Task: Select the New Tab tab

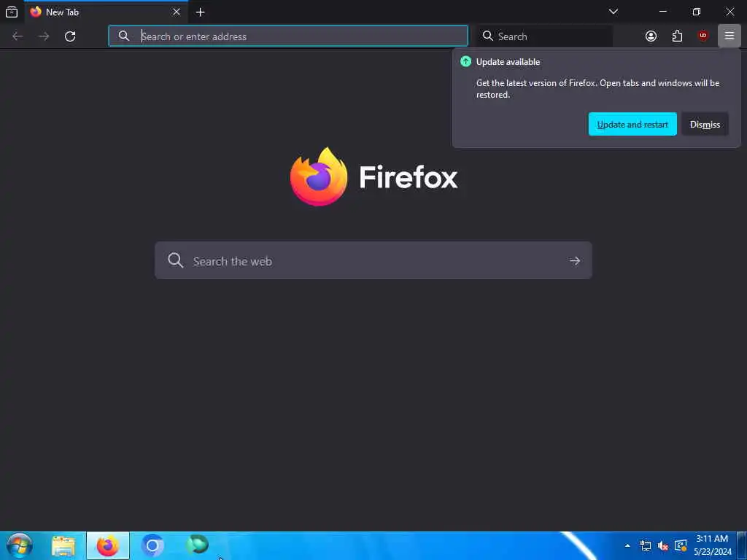Action: tap(106, 12)
